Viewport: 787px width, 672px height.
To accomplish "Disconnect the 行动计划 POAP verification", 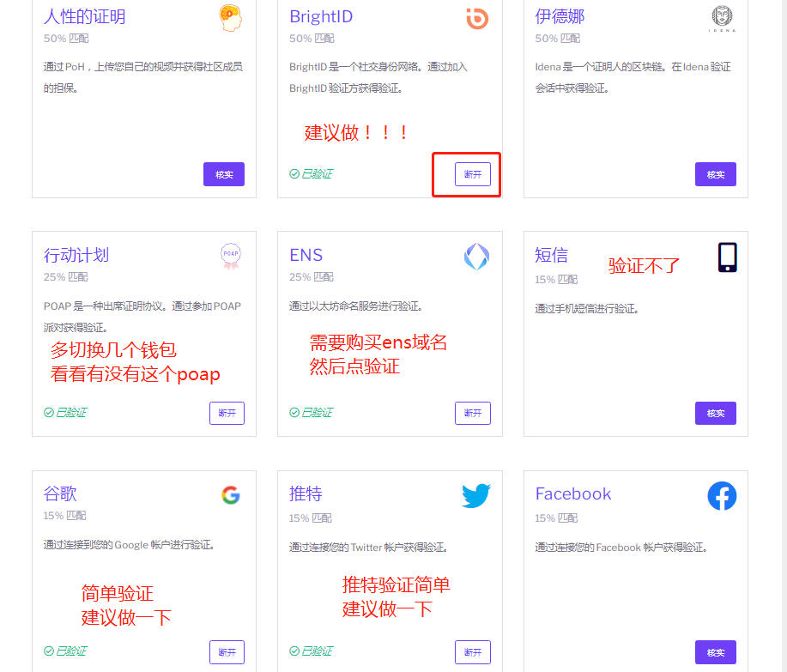I will [x=227, y=413].
